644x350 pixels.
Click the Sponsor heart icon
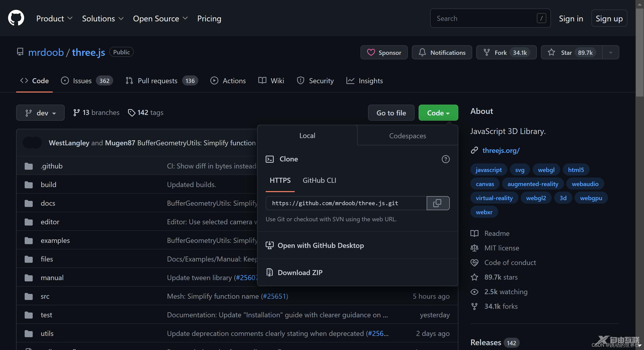click(x=371, y=53)
